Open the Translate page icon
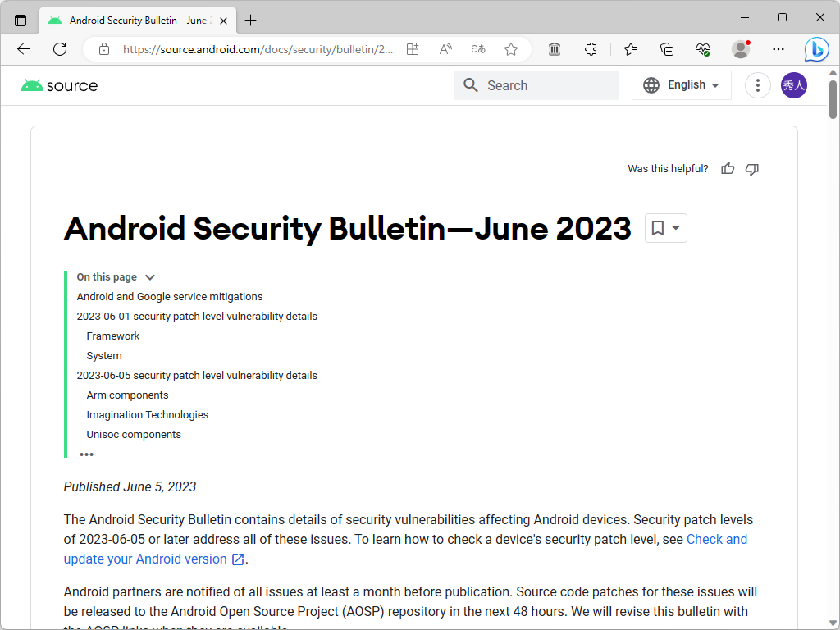Viewport: 840px width, 630px height. pos(477,49)
